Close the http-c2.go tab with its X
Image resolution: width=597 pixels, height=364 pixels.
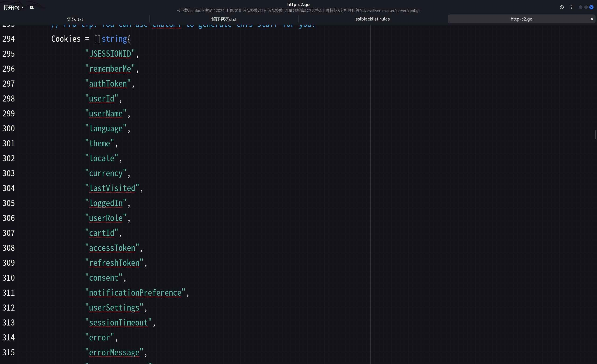[x=592, y=19]
